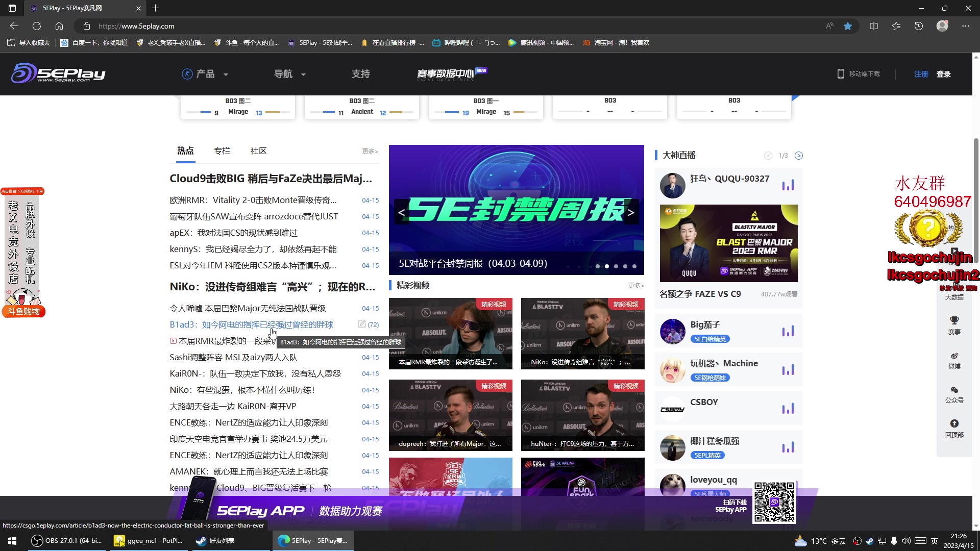This screenshot has width=980, height=551.
Task: Switch to 热点 tab
Action: [x=185, y=151]
